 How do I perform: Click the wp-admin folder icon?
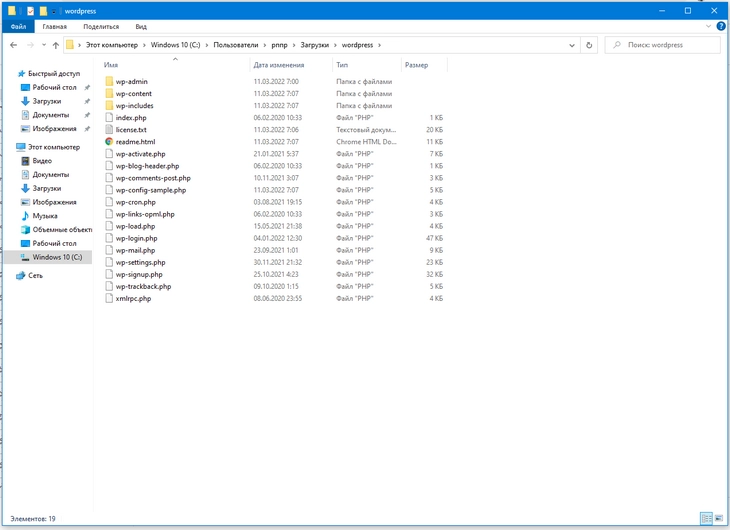(109, 82)
